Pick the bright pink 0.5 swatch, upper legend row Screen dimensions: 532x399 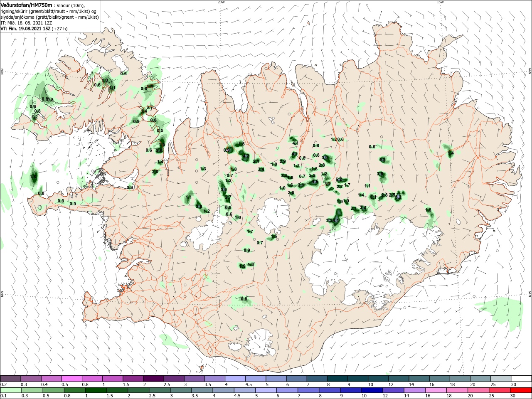click(x=71, y=379)
